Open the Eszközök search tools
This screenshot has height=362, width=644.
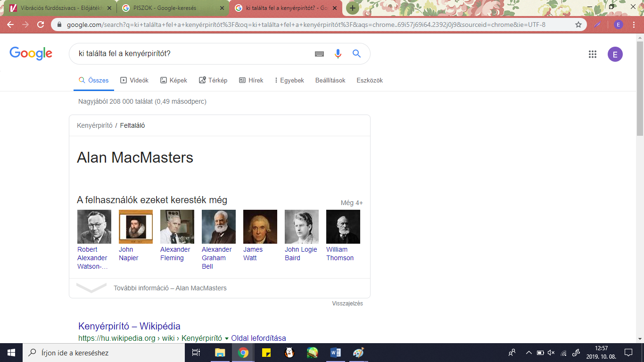click(370, 81)
